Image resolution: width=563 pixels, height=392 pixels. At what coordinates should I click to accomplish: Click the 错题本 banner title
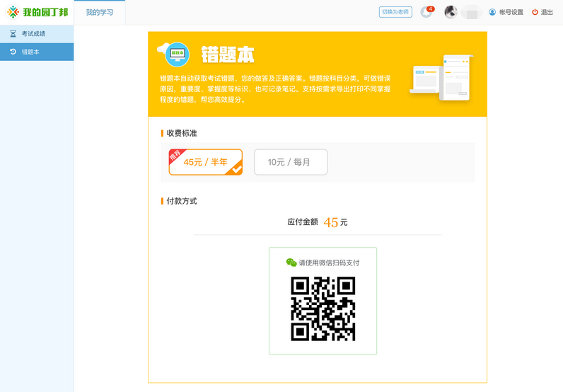coord(228,55)
